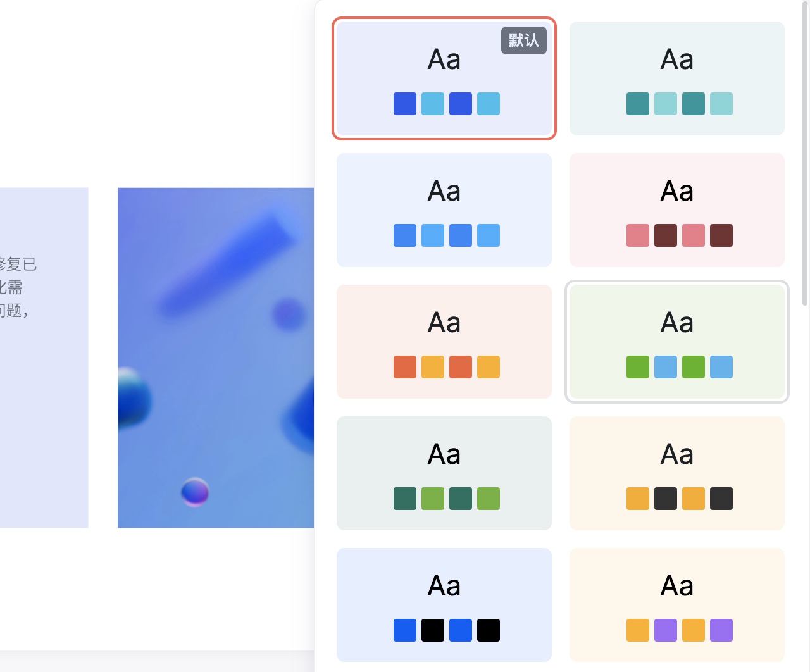Choose the green and blue theme
The width and height of the screenshot is (810, 672).
pos(676,342)
